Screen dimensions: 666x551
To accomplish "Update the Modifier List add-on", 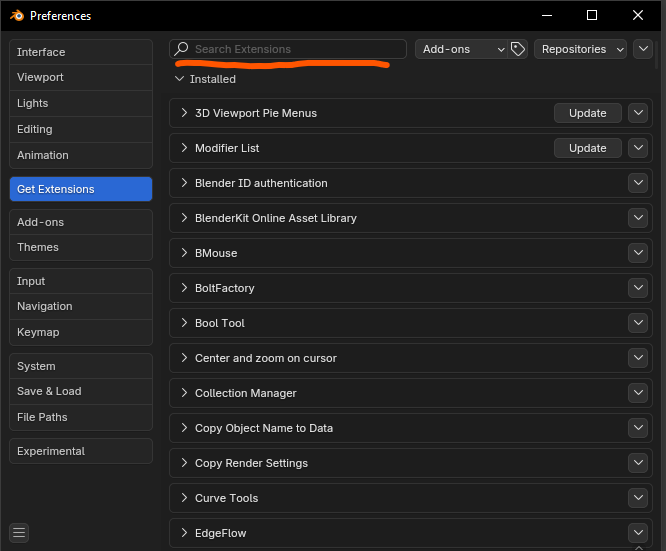I will [588, 148].
